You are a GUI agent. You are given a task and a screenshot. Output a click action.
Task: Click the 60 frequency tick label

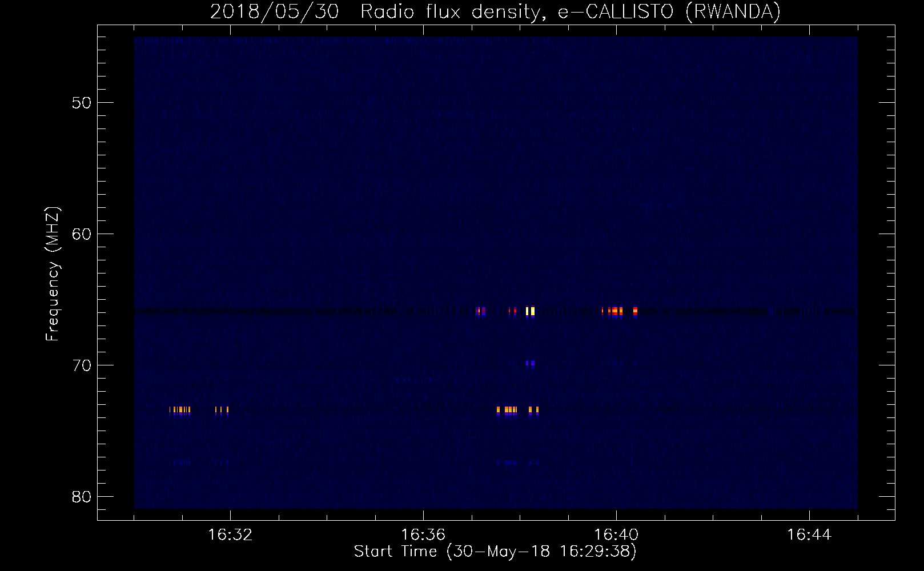coord(81,234)
